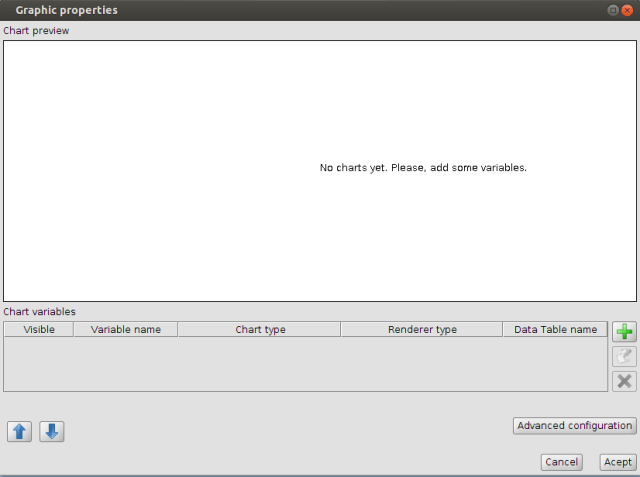Click the edit variable pencil icon

point(624,356)
